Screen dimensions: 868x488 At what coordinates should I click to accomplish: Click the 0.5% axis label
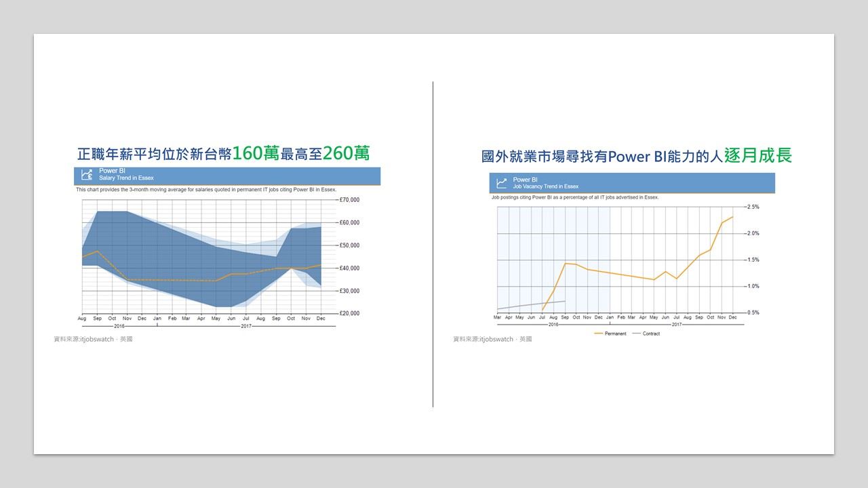pos(753,313)
